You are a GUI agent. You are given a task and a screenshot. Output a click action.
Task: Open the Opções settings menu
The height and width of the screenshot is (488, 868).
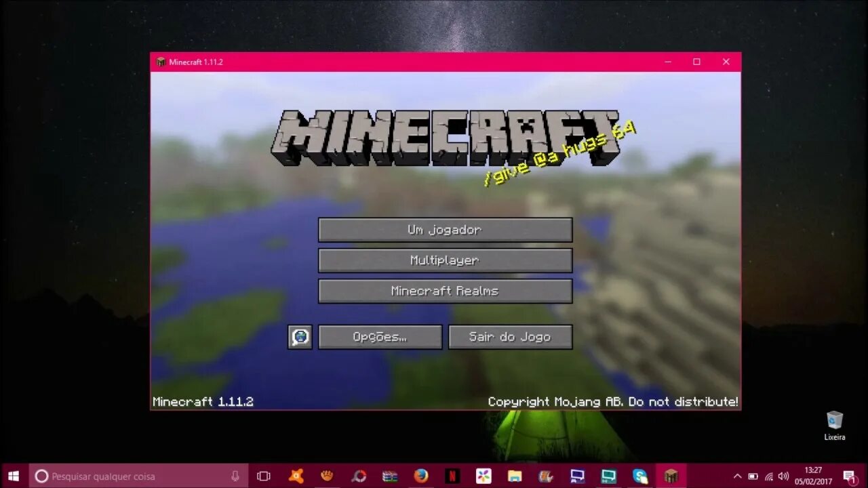(x=380, y=337)
